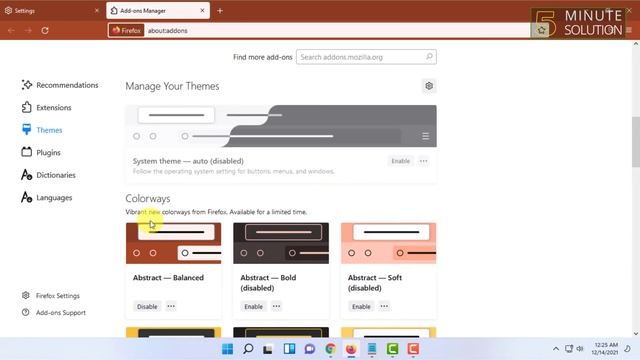Viewport: 640px width, 360px height.
Task: Open Google Chrome from taskbar
Action: tap(330, 349)
